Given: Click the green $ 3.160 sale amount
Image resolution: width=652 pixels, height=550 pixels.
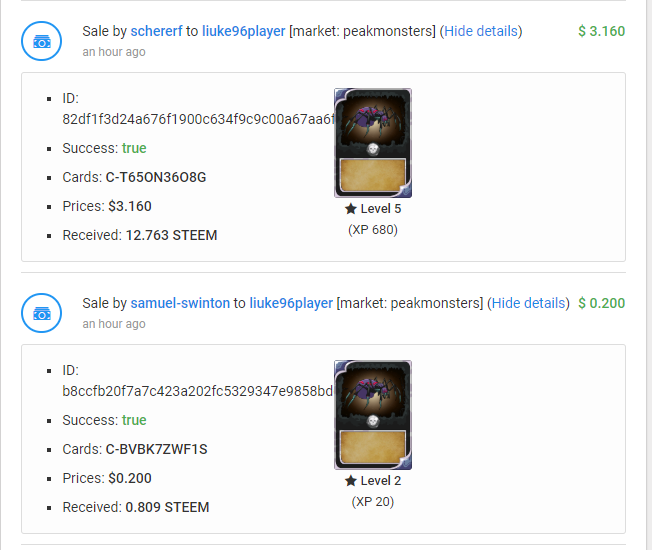Looking at the screenshot, I should (x=601, y=31).
